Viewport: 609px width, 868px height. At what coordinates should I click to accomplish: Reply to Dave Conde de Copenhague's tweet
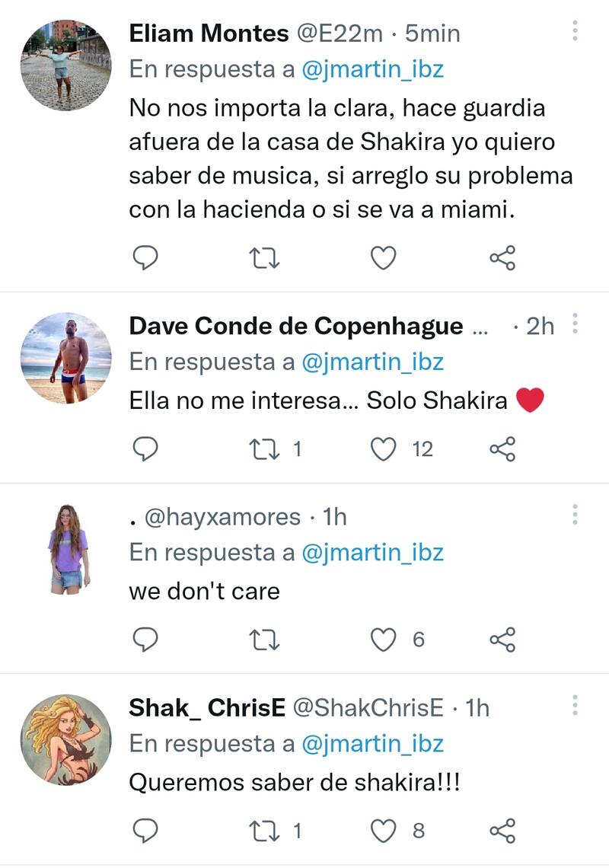click(145, 449)
